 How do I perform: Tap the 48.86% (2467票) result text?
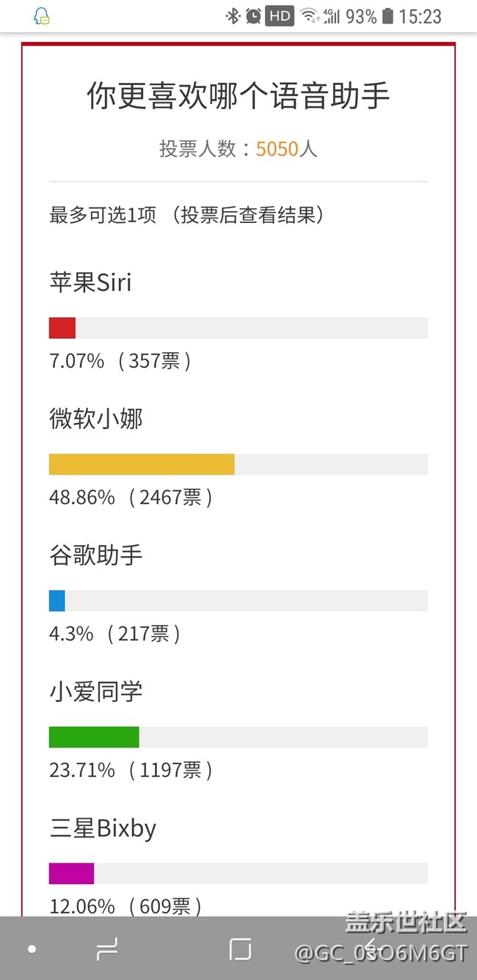coord(131,497)
